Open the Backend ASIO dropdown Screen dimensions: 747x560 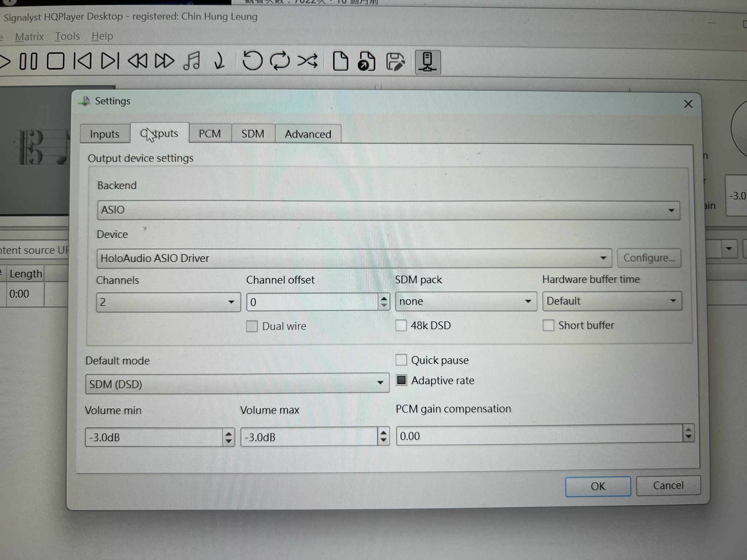(388, 210)
